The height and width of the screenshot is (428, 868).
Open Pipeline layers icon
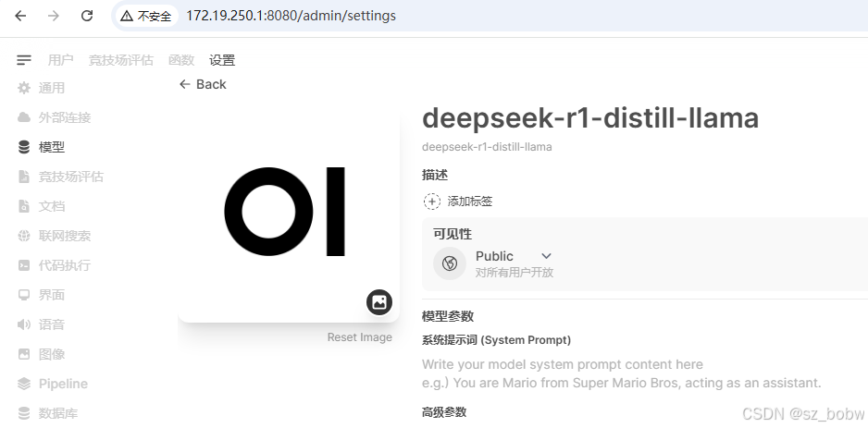(24, 384)
